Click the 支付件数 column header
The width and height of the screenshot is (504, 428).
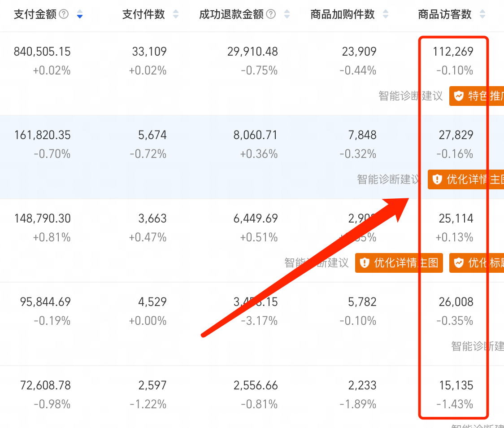coord(143,14)
